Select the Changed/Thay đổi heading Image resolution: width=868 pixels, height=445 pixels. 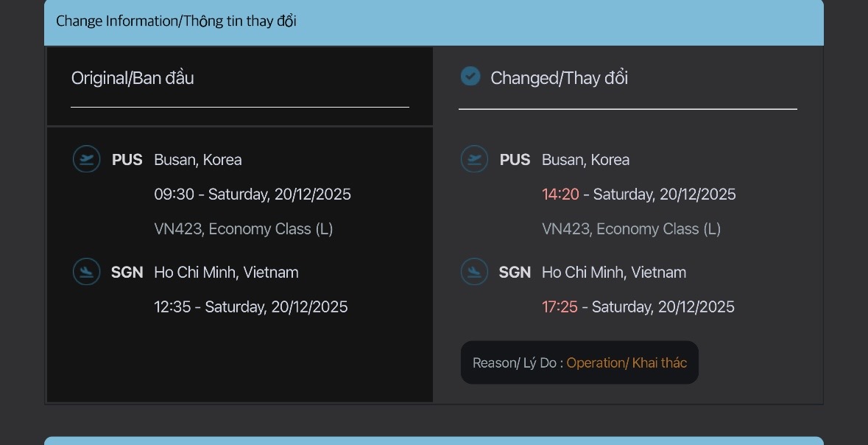(559, 78)
